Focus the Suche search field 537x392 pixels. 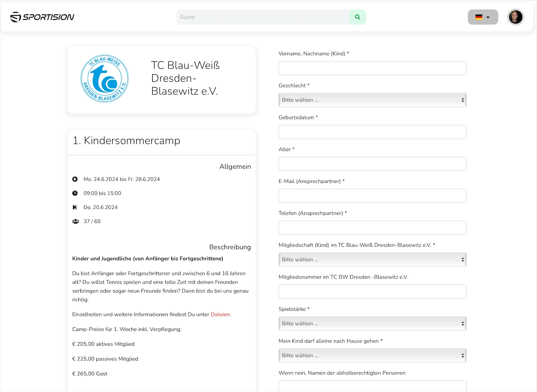(263, 17)
